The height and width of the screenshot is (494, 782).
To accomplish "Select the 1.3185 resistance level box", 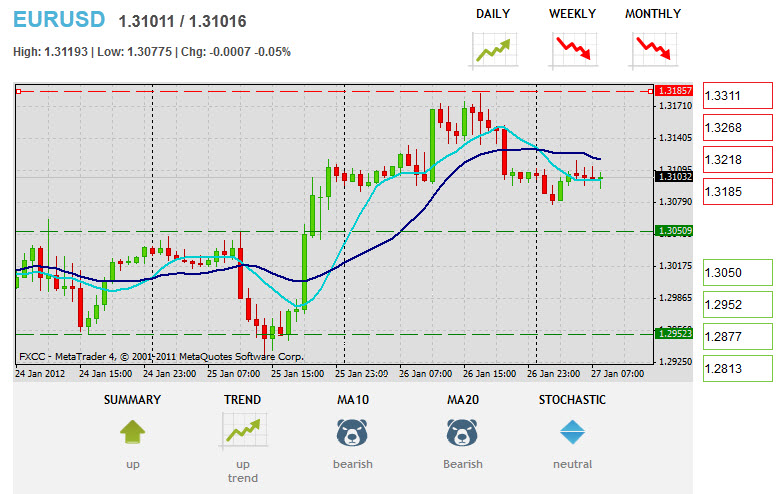I will (x=738, y=191).
